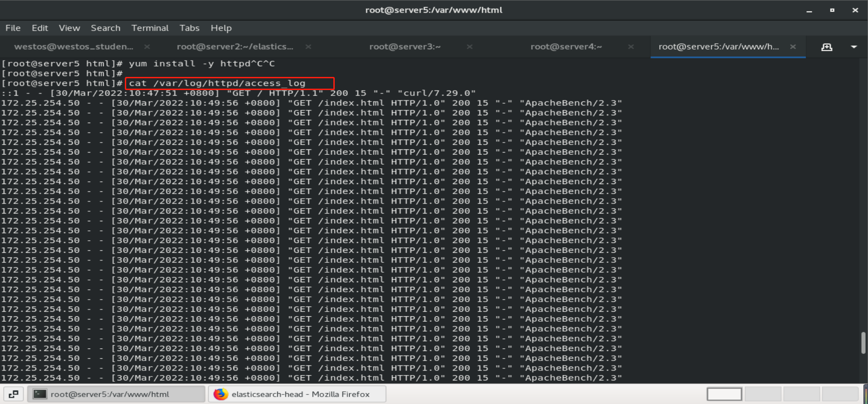The image size is (868, 404).
Task: Click the terminal icon in the taskbar
Action: point(40,394)
